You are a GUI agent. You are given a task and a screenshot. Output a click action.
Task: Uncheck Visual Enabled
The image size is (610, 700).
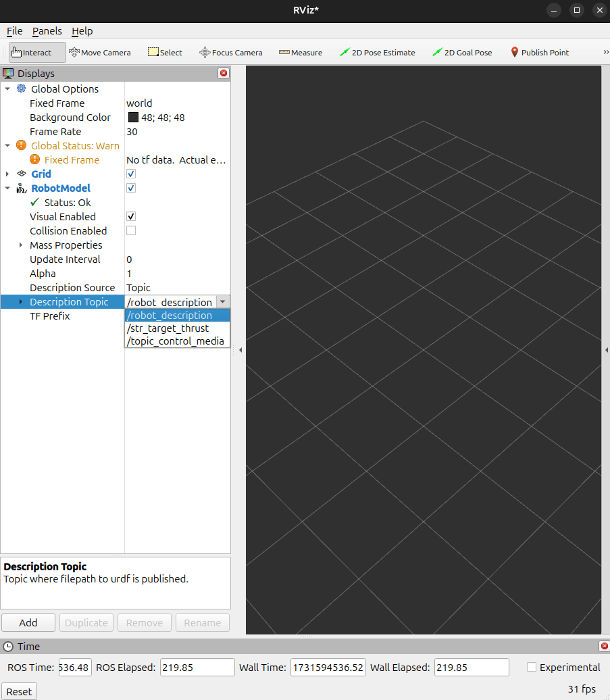(131, 216)
